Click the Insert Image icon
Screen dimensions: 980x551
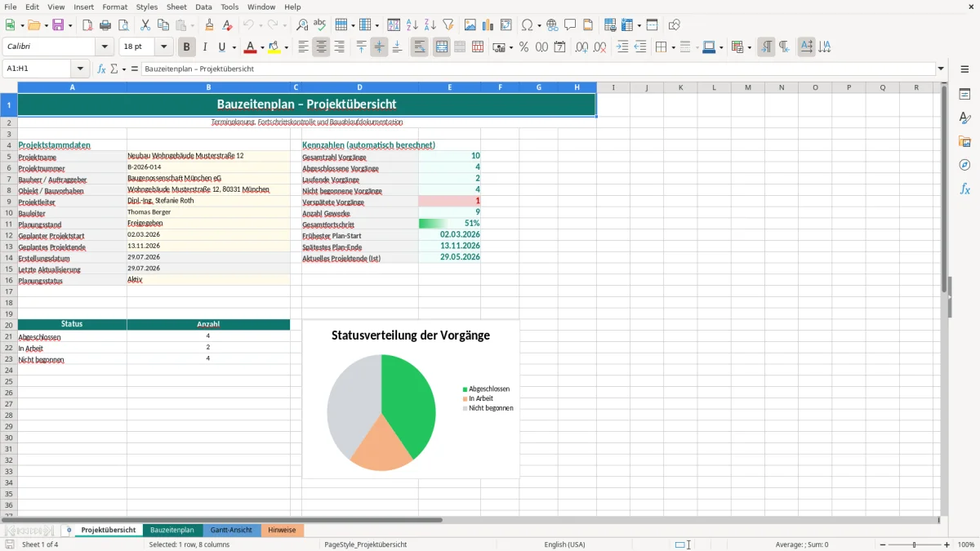470,25
